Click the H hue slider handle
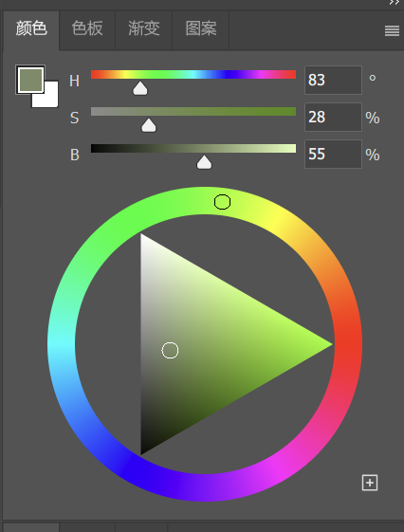 [140, 88]
